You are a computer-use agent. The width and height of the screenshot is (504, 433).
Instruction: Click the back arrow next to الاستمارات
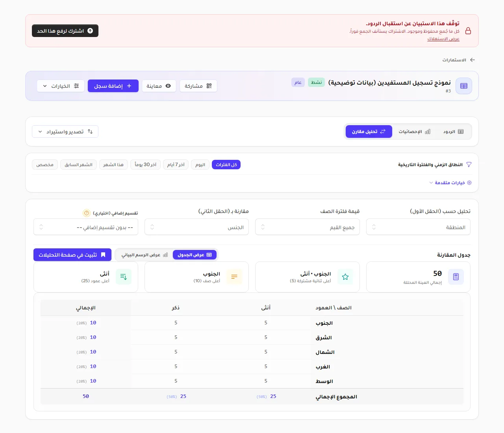click(472, 60)
